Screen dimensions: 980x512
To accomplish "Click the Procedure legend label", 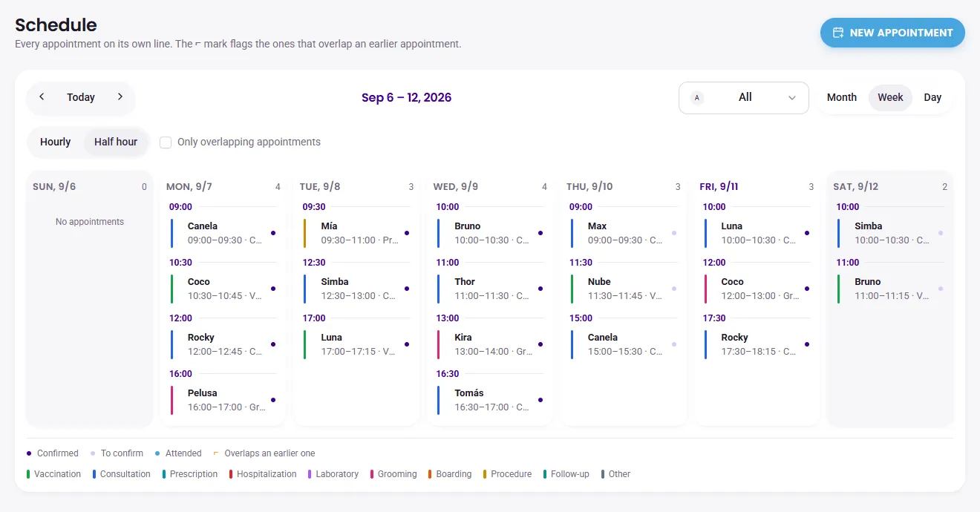I will 511,474.
